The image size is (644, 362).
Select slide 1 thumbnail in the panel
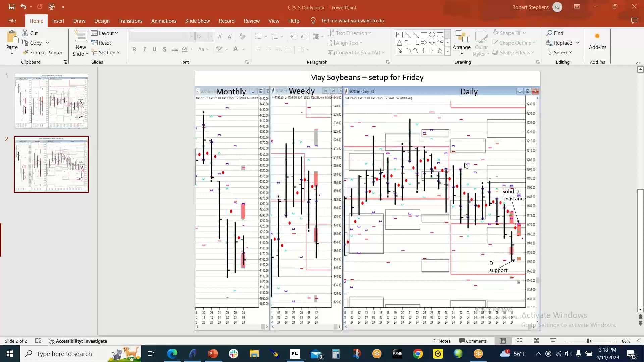point(51,102)
